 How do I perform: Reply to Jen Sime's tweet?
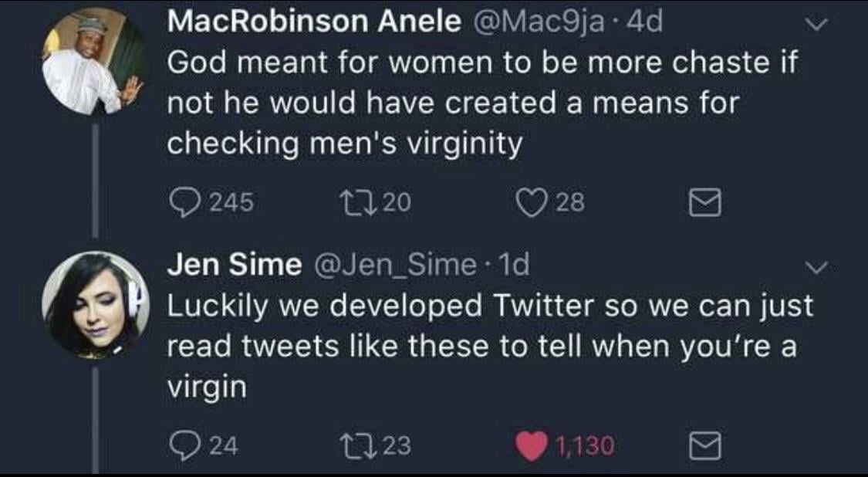[183, 445]
